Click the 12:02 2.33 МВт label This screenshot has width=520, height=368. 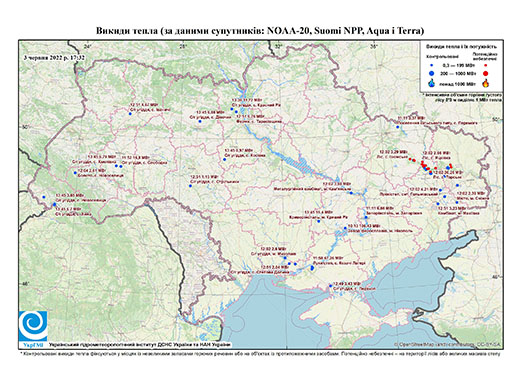(471, 193)
